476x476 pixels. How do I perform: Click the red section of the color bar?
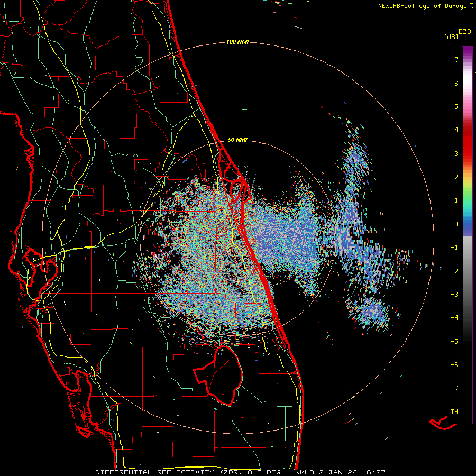pos(467,143)
